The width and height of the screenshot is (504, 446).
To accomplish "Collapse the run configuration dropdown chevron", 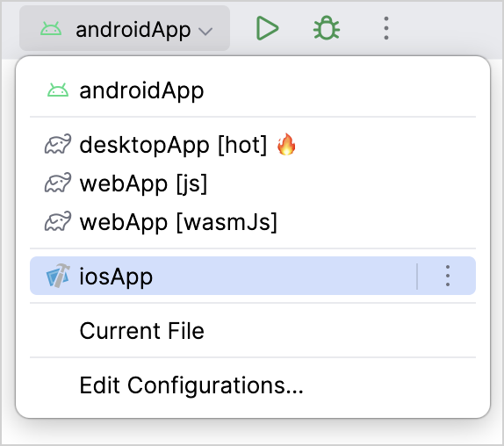I will click(x=205, y=32).
